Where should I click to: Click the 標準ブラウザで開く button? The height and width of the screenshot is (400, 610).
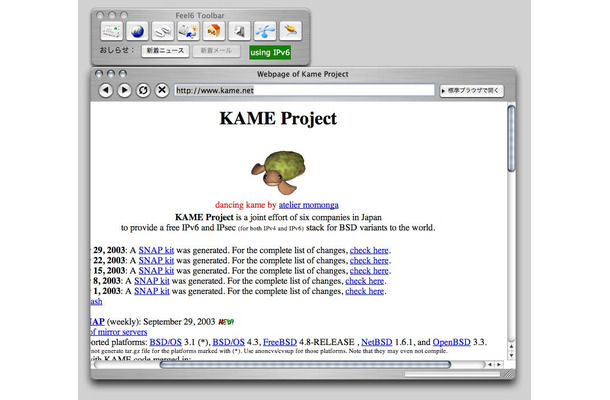tap(472, 91)
